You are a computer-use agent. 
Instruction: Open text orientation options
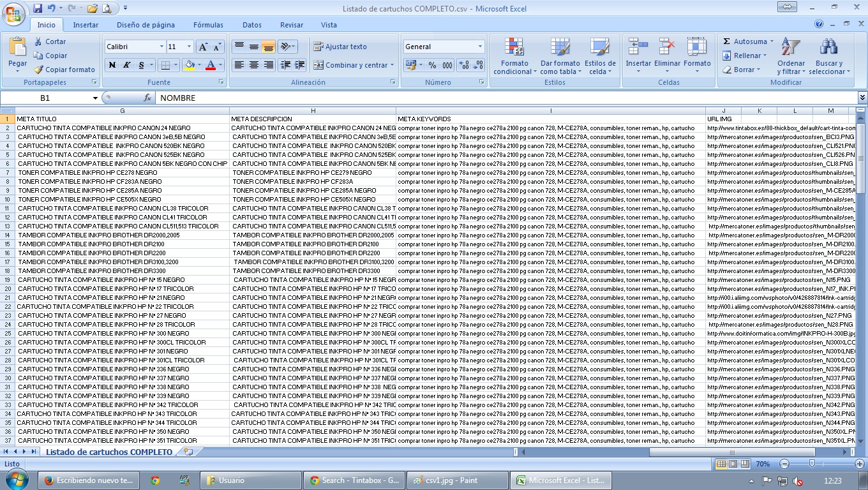point(287,47)
